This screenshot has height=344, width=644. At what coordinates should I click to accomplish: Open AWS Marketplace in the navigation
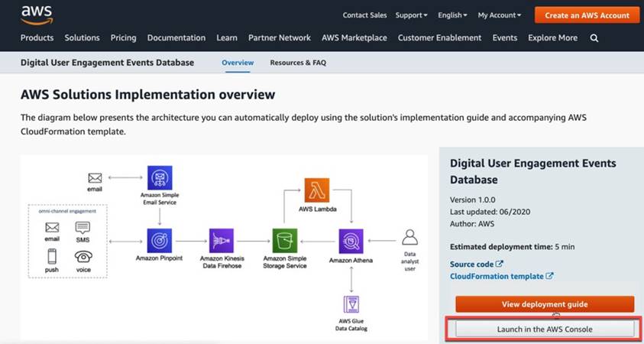click(x=354, y=37)
